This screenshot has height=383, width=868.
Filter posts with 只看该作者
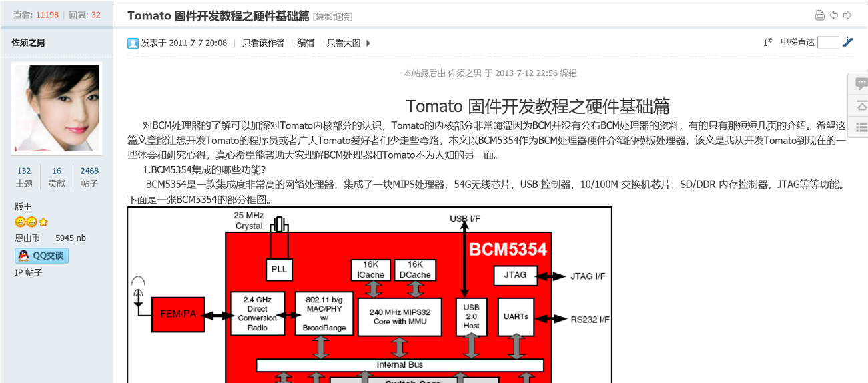(x=263, y=43)
